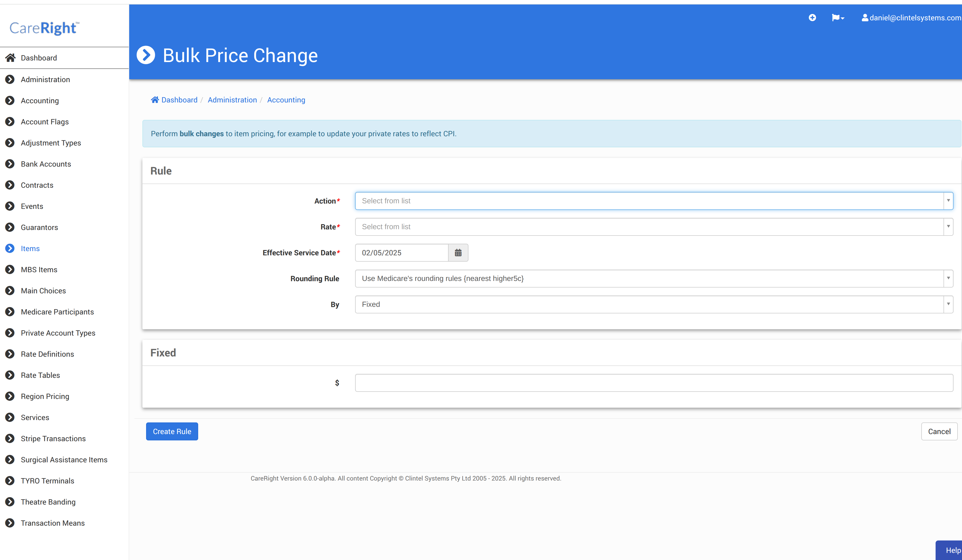Go to Stripe Transactions menu item
The width and height of the screenshot is (962, 560).
click(53, 439)
